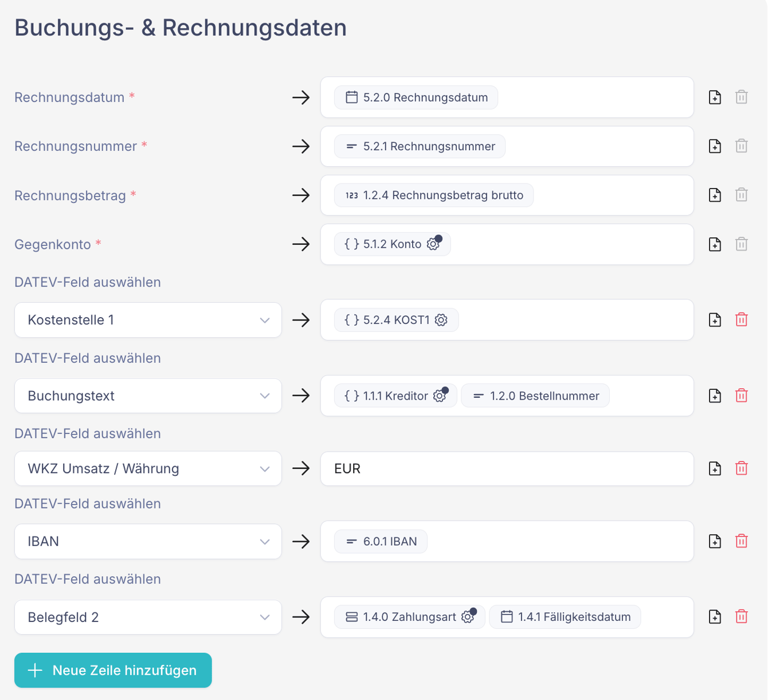Open the Belegfeld 2 dropdown
Viewport: 768px width, 700px height.
pyautogui.click(x=148, y=617)
